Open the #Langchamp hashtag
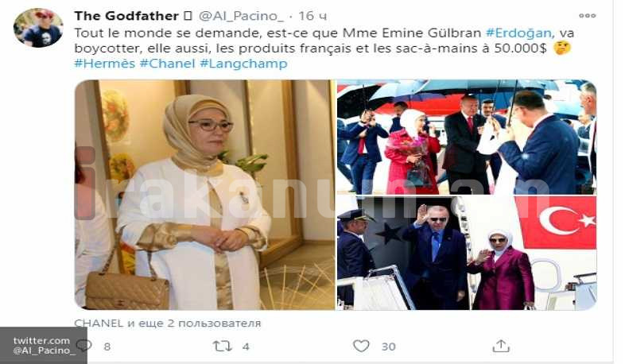 coord(243,64)
